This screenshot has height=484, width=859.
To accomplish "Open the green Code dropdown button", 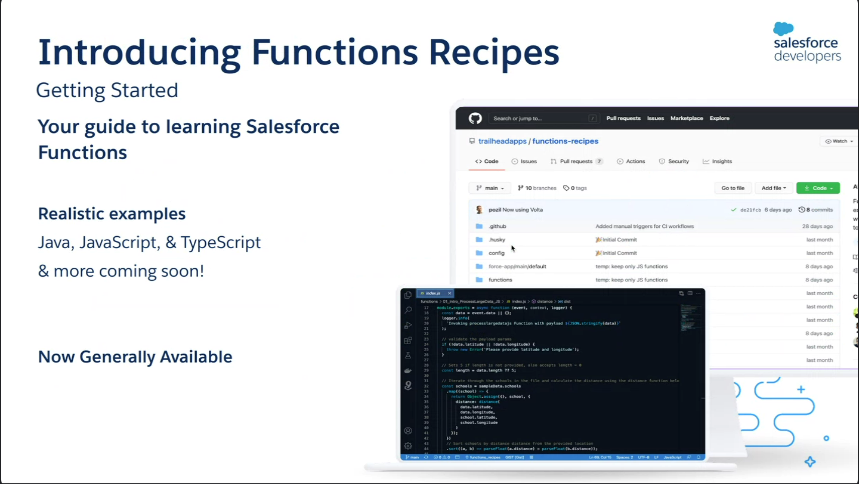I will coord(818,188).
